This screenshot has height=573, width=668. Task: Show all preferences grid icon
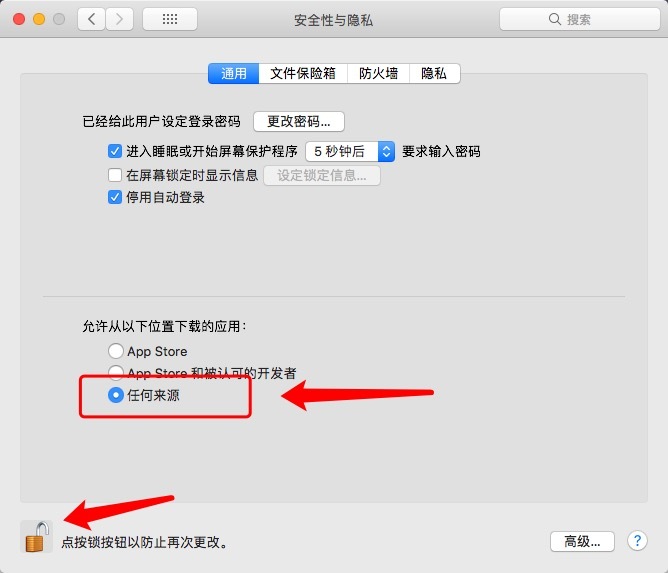pyautogui.click(x=170, y=19)
